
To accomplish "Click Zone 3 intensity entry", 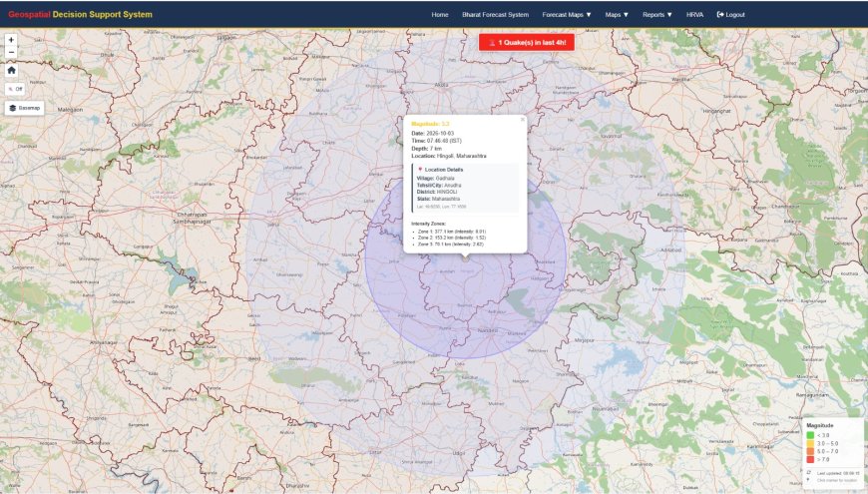I will point(451,244).
